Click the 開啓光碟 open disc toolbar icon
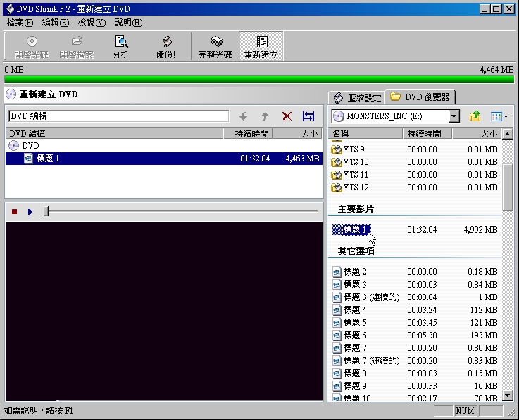Screen dimensions: 519x420 click(x=32, y=47)
